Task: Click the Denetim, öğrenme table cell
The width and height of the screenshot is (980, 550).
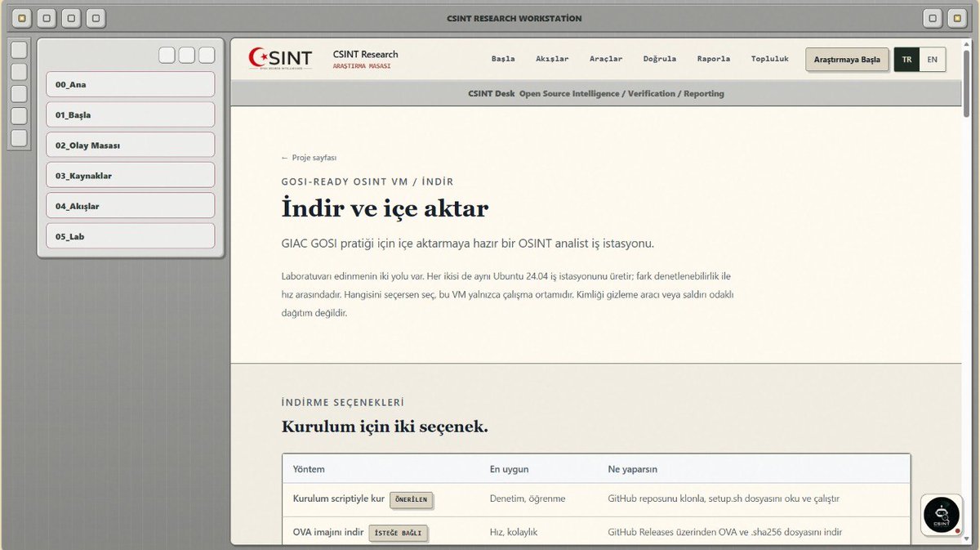Action: (528, 499)
